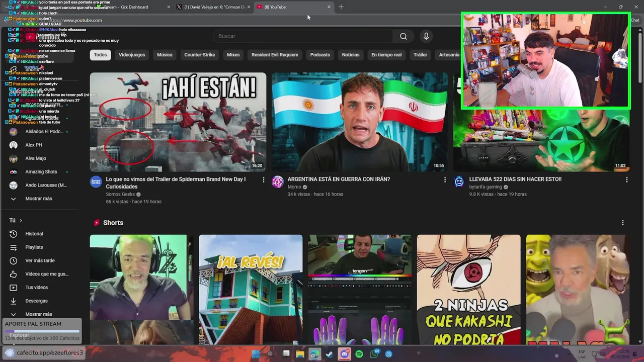Close the YouTube browser tab

[x=329, y=7]
